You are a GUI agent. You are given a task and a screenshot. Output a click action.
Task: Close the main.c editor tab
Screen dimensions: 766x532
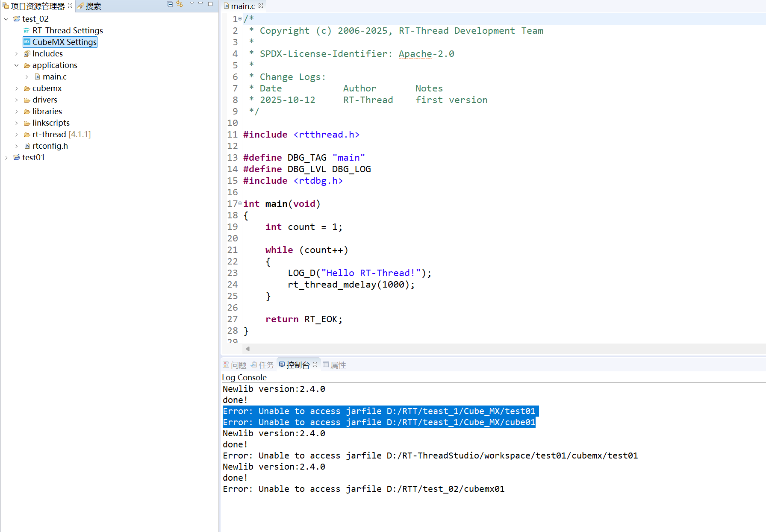tap(261, 6)
